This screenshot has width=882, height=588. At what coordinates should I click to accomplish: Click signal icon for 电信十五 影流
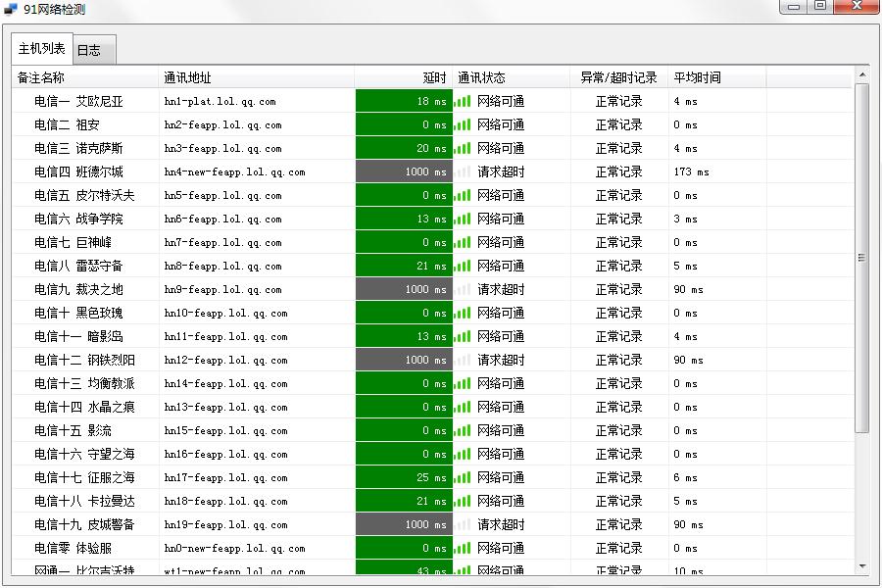(x=464, y=430)
